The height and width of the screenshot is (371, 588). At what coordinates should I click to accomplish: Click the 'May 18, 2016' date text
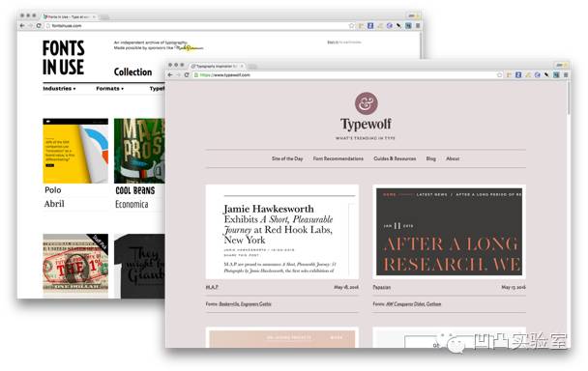tap(346, 287)
